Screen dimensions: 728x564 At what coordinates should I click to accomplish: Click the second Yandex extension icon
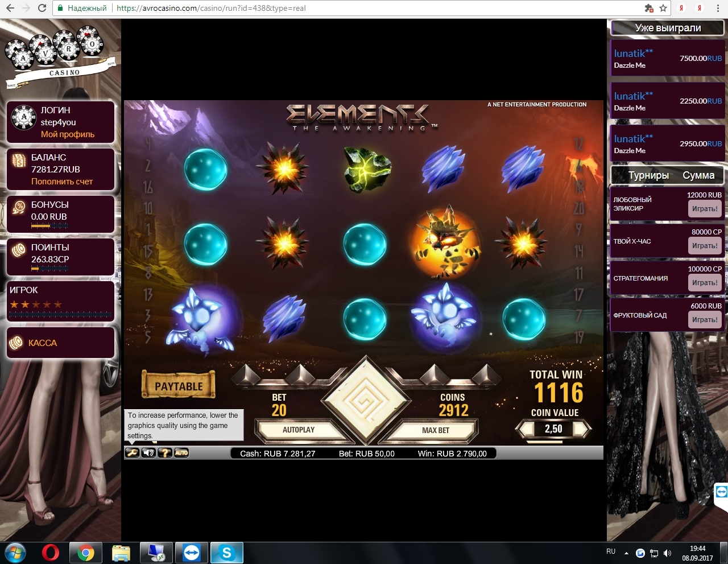(700, 8)
